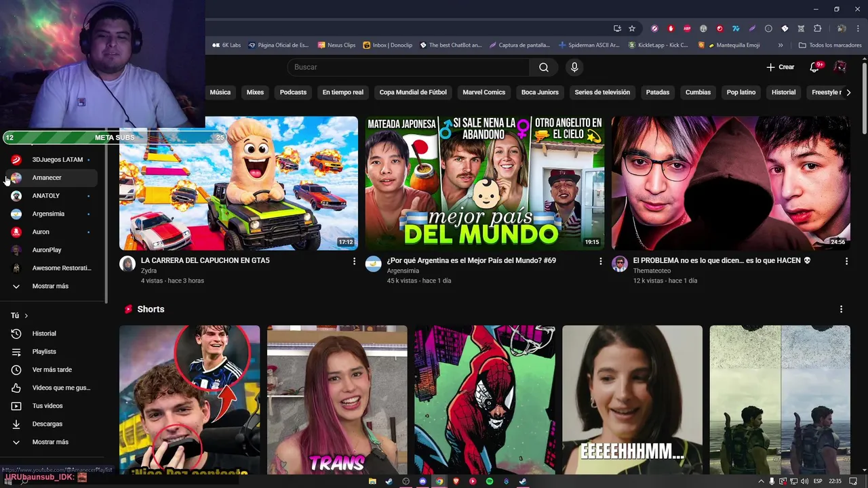Click the search magnifier button
868x488 pixels.
543,67
